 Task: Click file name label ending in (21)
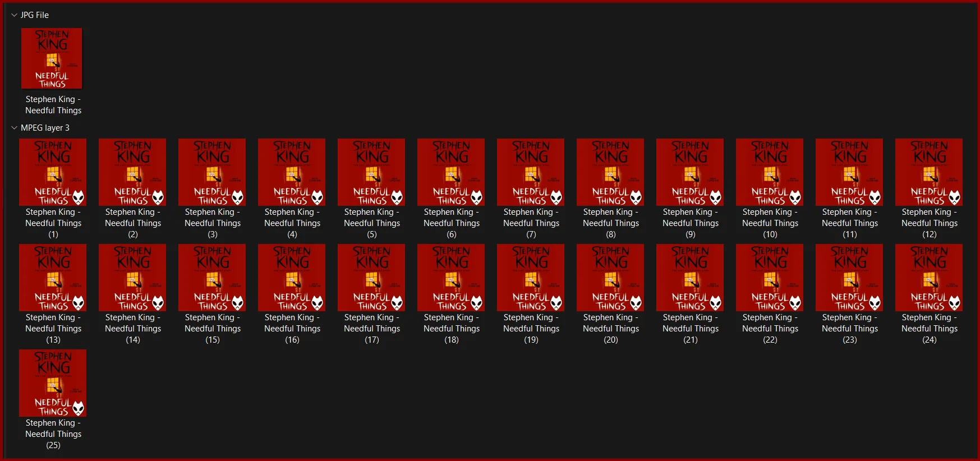(691, 329)
